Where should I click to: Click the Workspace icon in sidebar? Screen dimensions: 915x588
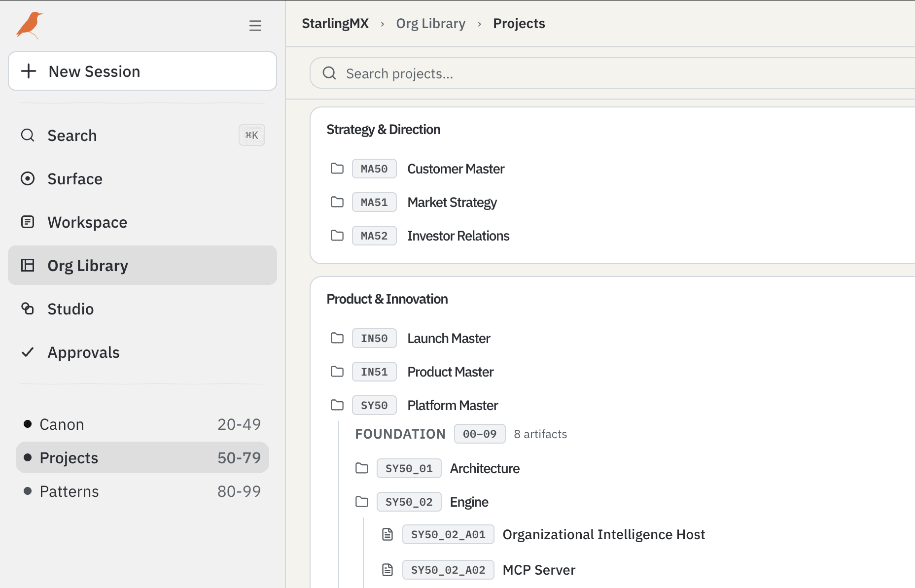pyautogui.click(x=28, y=222)
